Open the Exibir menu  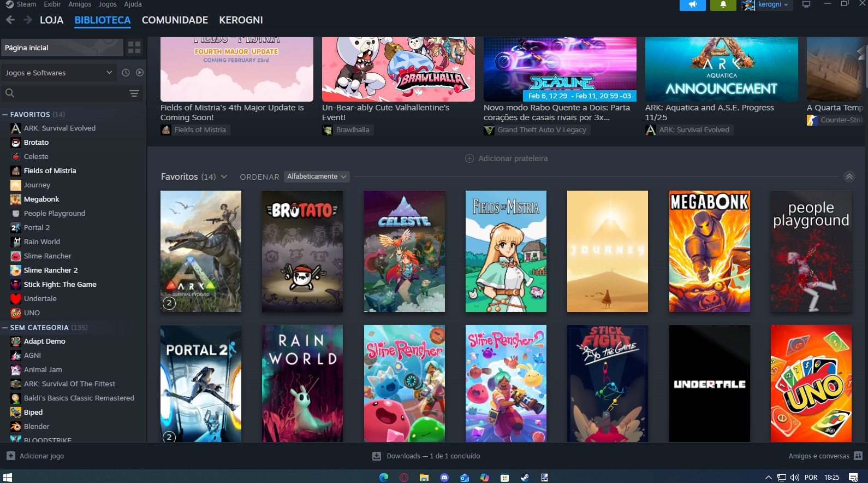[x=52, y=4]
